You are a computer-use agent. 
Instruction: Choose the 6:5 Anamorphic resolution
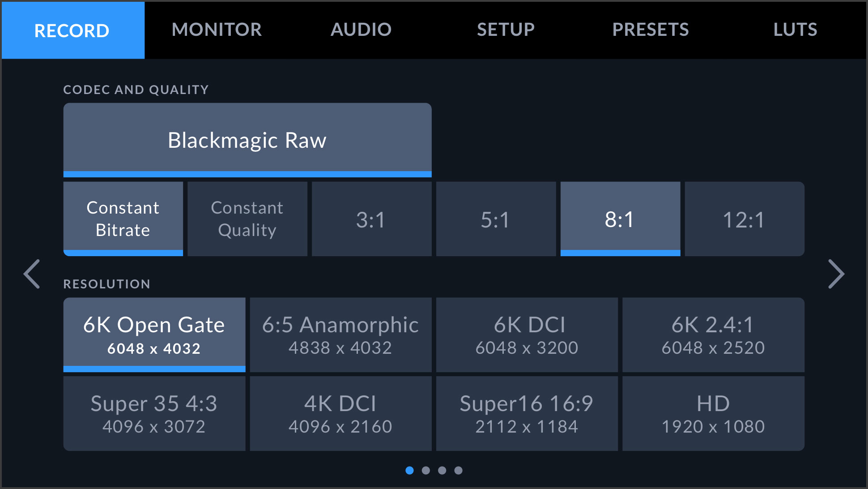(340, 335)
